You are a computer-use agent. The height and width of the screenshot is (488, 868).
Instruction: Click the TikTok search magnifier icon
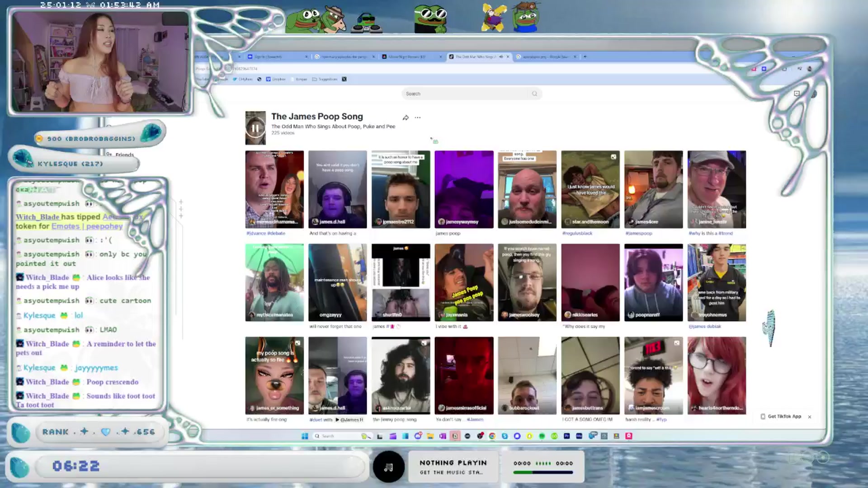point(534,94)
